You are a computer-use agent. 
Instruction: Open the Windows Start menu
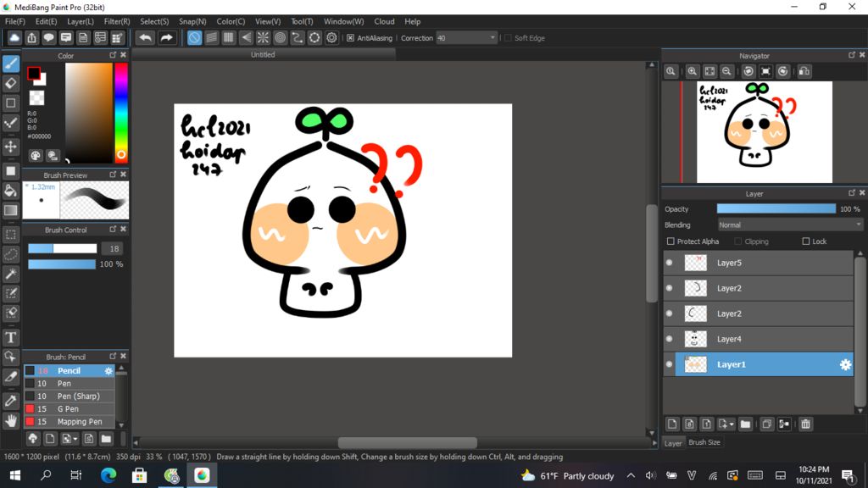coord(15,475)
